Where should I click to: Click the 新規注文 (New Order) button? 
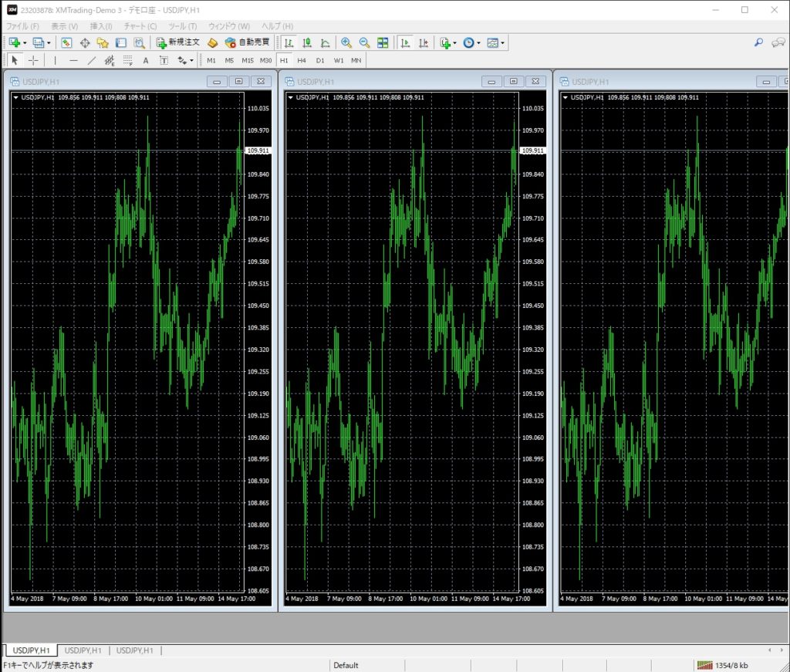click(x=177, y=43)
